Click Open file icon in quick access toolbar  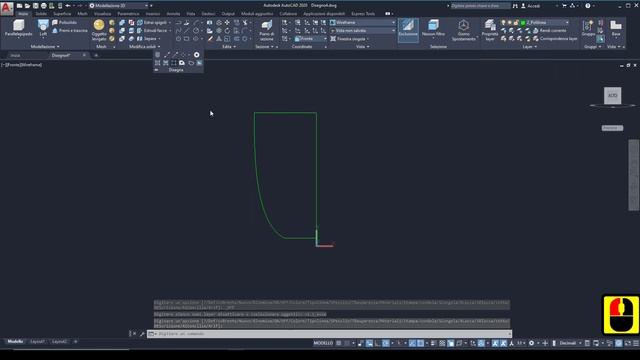click(27, 6)
